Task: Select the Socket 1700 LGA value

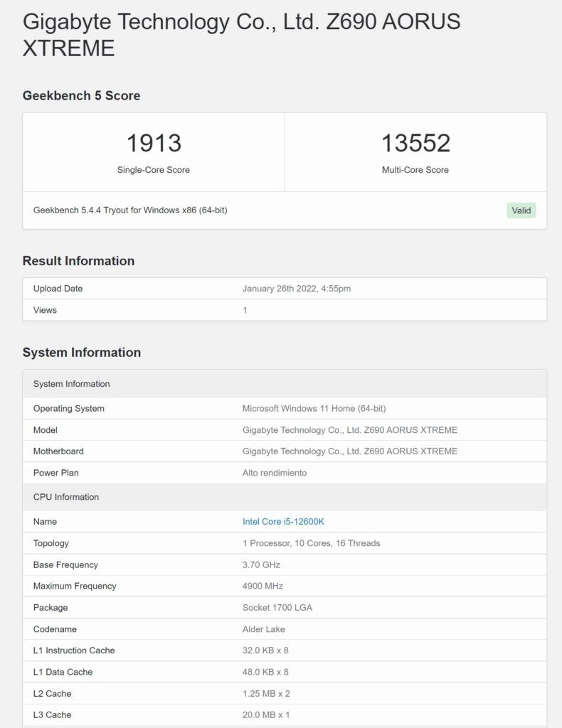Action: 277,607
